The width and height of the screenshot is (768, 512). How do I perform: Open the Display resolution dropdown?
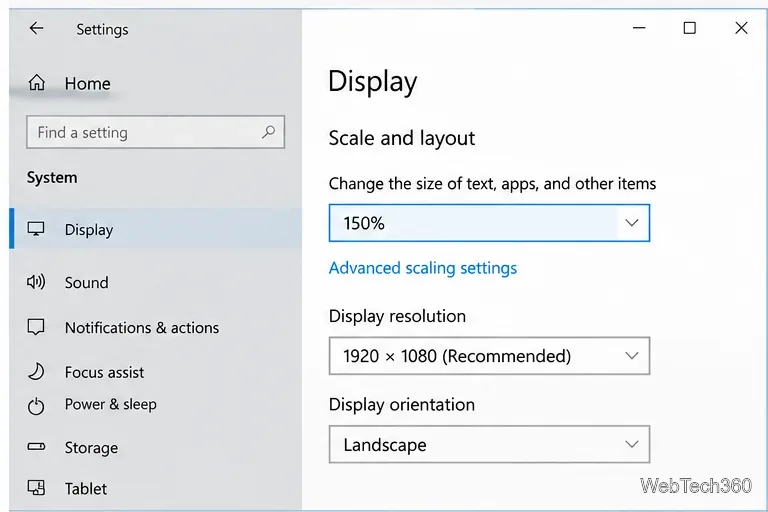click(489, 356)
